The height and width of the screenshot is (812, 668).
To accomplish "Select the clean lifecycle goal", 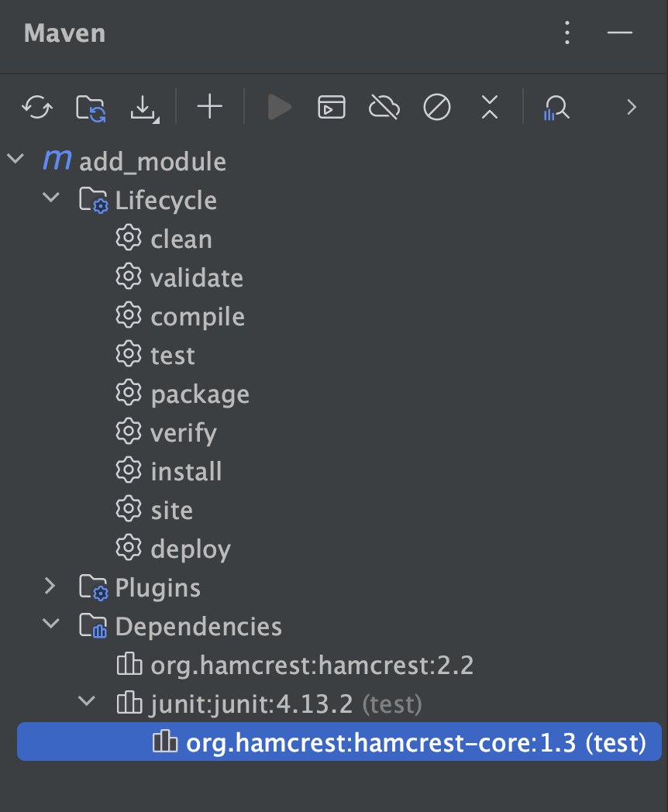I will [181, 239].
